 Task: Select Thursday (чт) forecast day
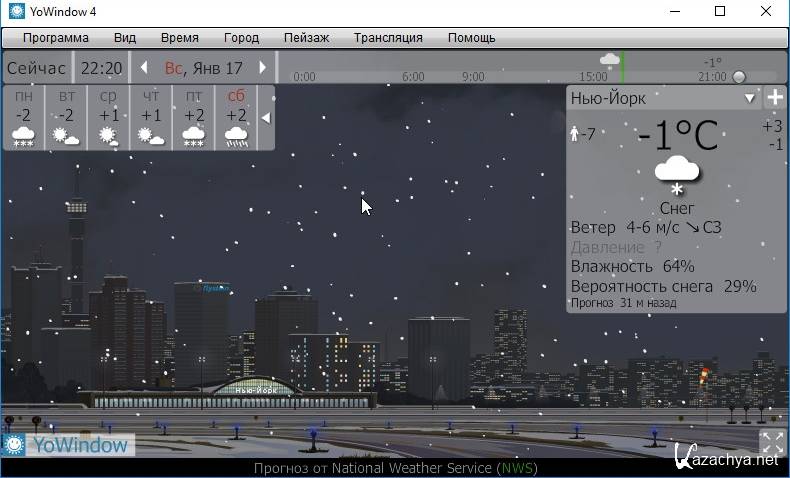coord(151,118)
